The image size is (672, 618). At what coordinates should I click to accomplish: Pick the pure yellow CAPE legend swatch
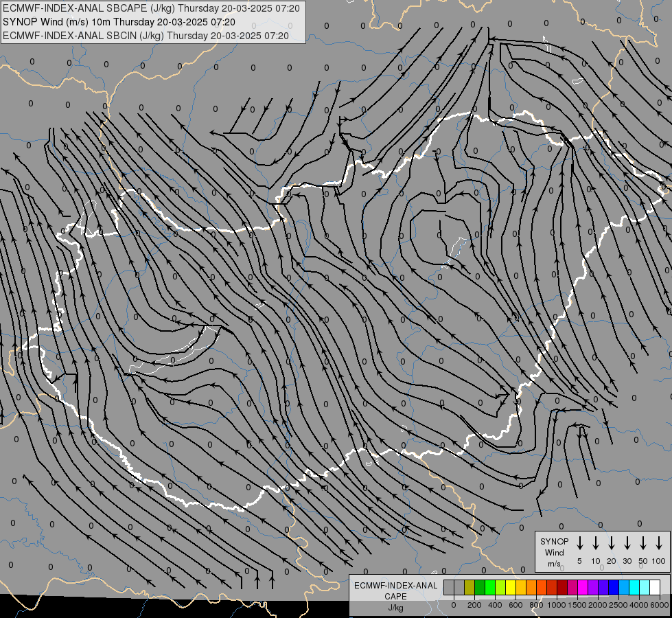tap(511, 587)
